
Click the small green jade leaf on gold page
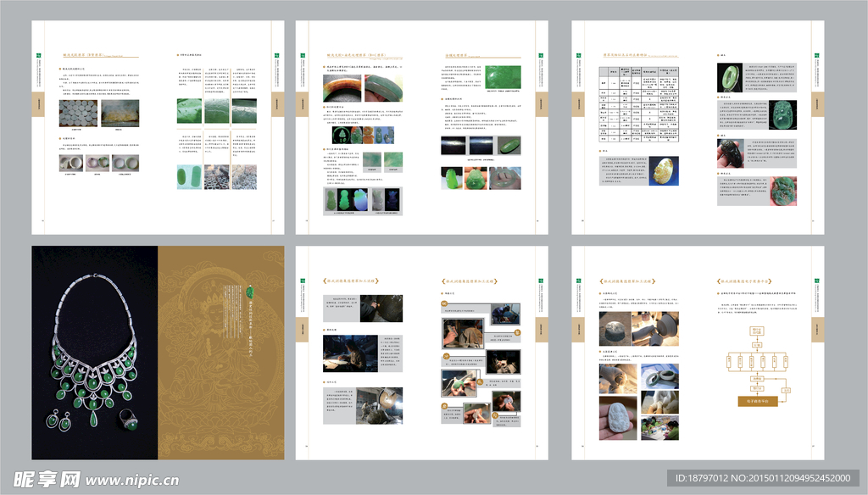coord(251,292)
